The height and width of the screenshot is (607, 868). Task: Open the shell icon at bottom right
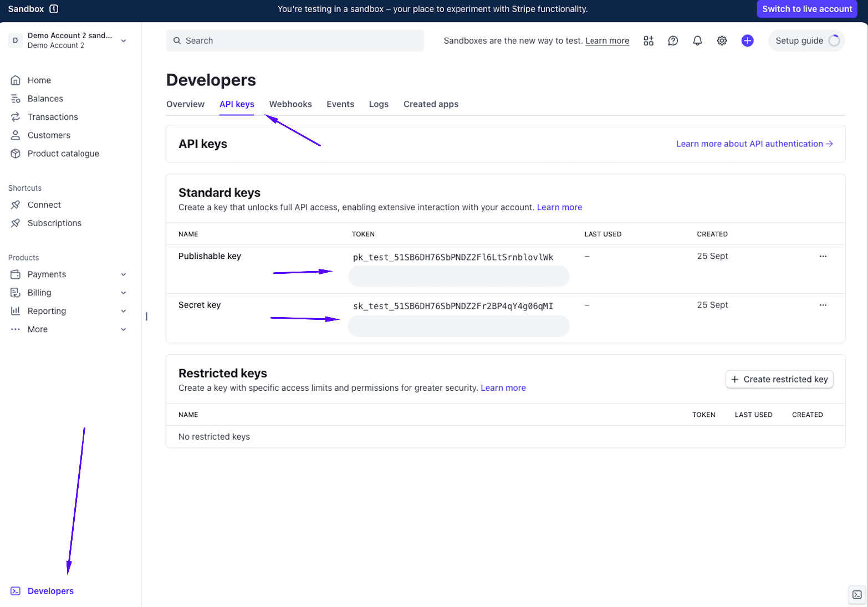point(857,595)
